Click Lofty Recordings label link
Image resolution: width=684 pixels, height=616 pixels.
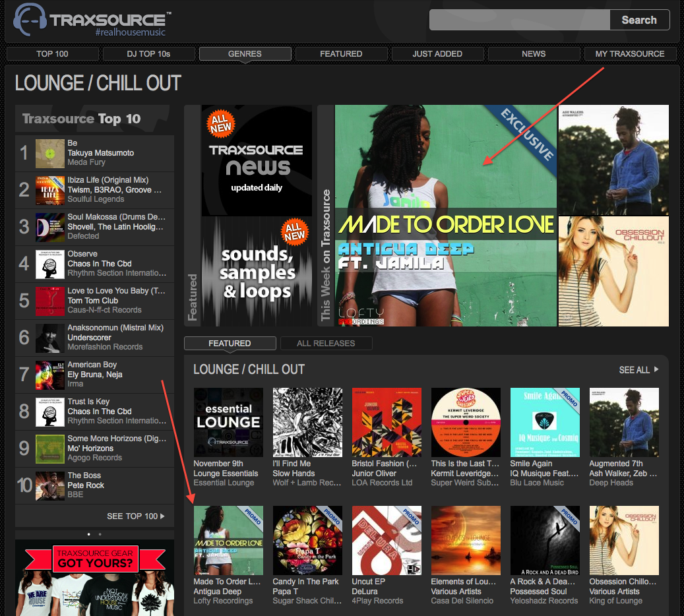coord(224,601)
